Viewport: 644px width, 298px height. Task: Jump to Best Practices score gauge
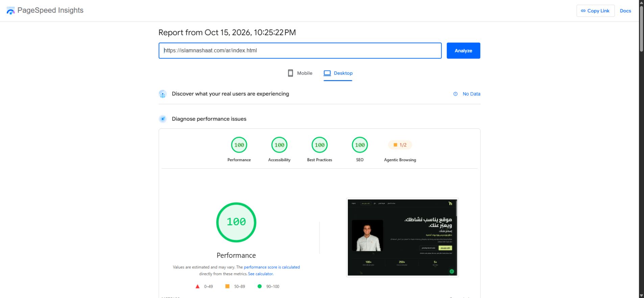(x=319, y=145)
